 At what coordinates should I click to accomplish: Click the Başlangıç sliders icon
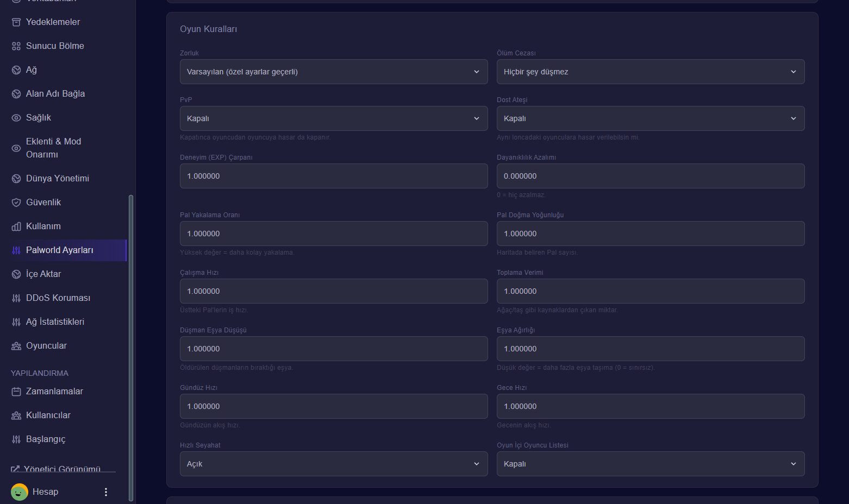pyautogui.click(x=16, y=439)
